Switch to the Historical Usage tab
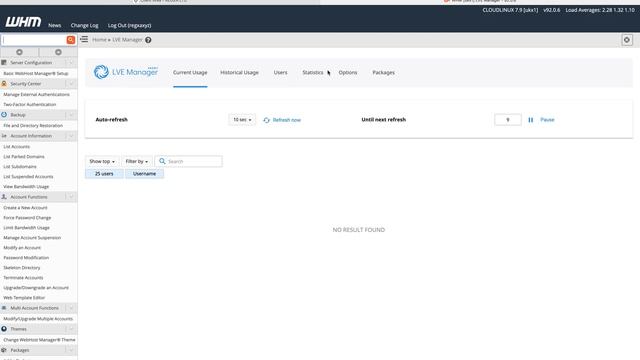640x360 pixels. (240, 72)
